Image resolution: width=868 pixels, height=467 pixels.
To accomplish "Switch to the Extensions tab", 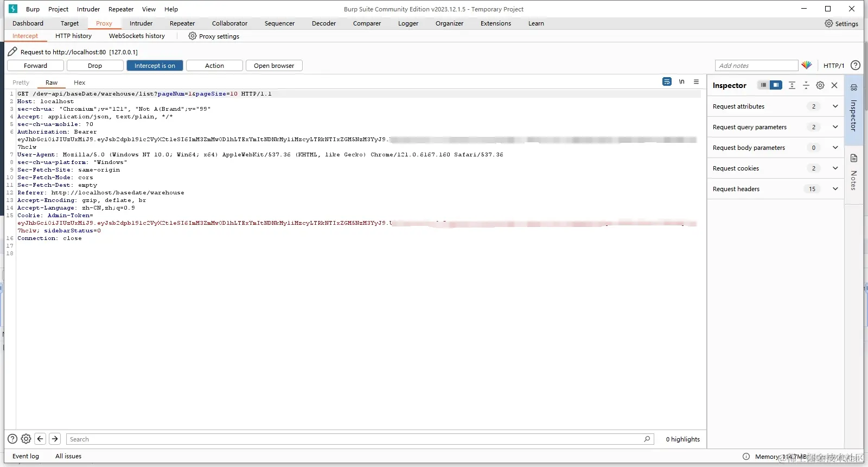I will tap(495, 23).
